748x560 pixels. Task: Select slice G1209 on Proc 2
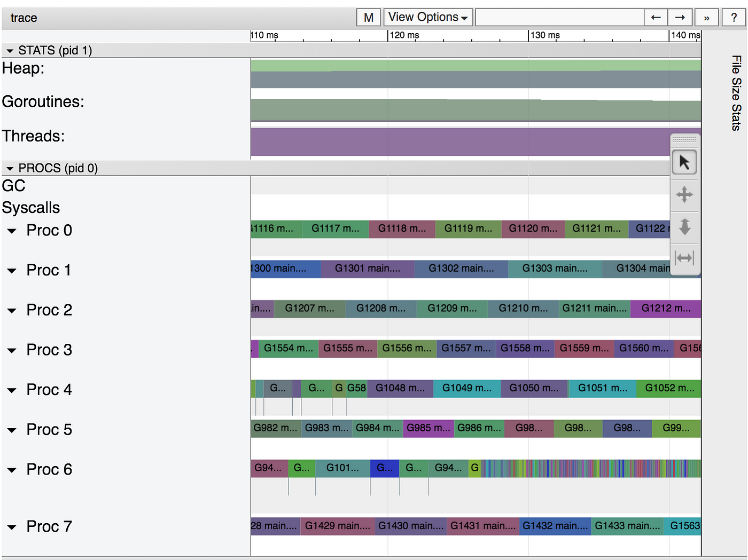point(452,309)
